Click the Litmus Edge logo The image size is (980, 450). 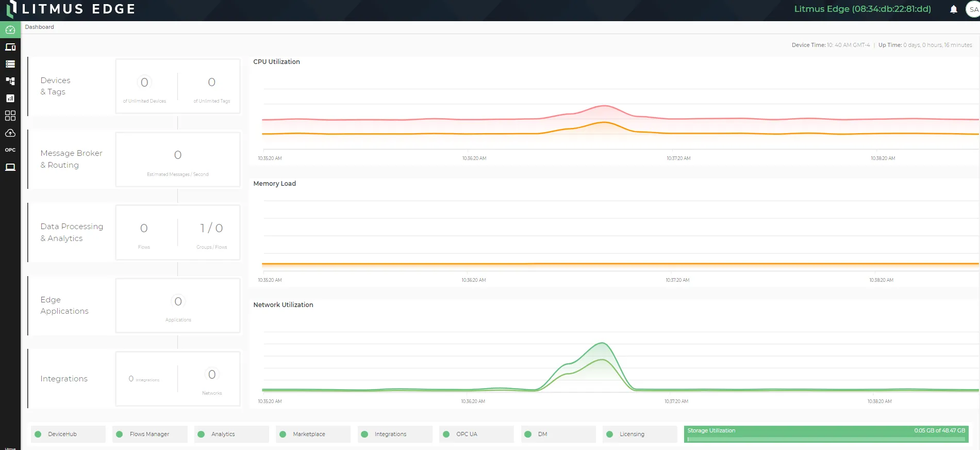[x=71, y=9]
